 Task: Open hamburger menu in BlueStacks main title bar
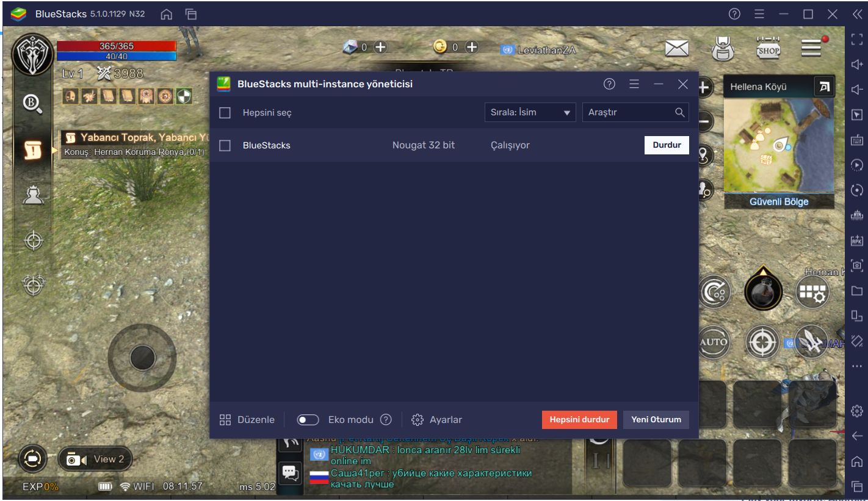759,14
